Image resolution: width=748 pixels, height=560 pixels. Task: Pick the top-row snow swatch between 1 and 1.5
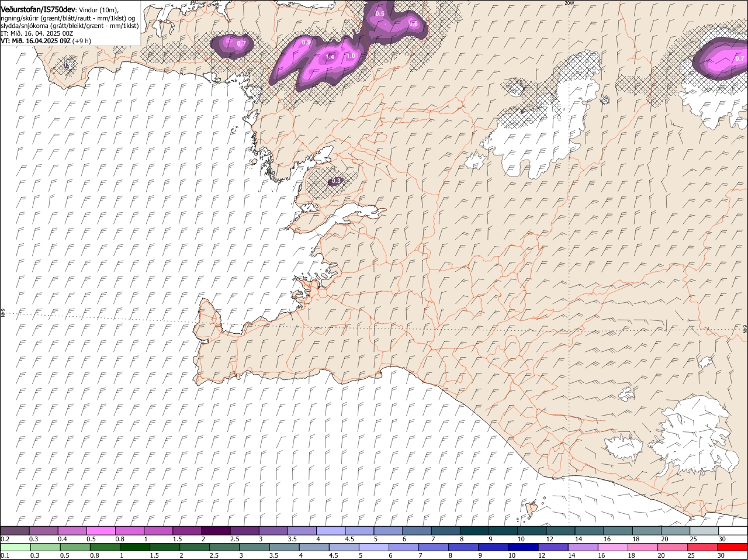click(x=159, y=531)
